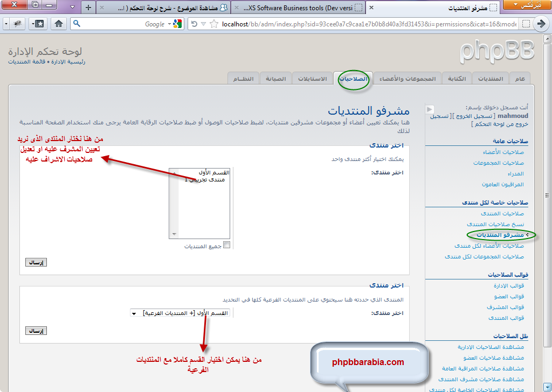Open the search engine selector dropdown arrow
The image size is (552, 392).
coord(169,24)
